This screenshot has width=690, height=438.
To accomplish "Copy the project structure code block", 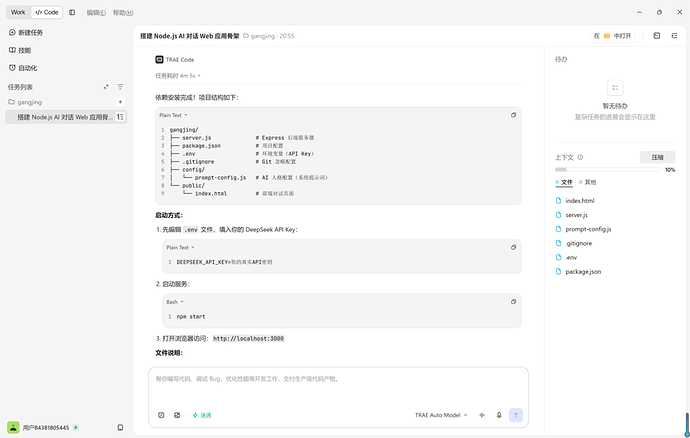I will [514, 115].
